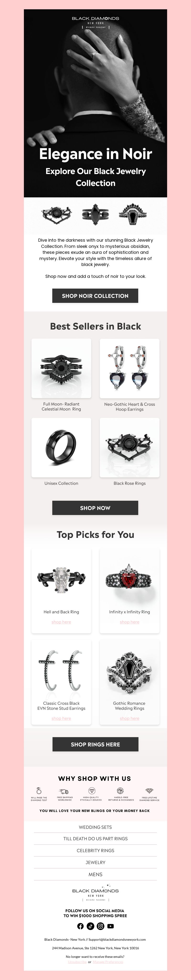Open the Facebook social icon
Viewport: 191px width, 980px height.
tap(80, 926)
